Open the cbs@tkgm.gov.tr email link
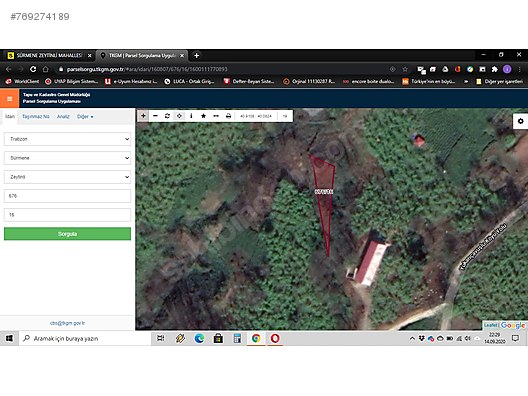 click(x=67, y=323)
